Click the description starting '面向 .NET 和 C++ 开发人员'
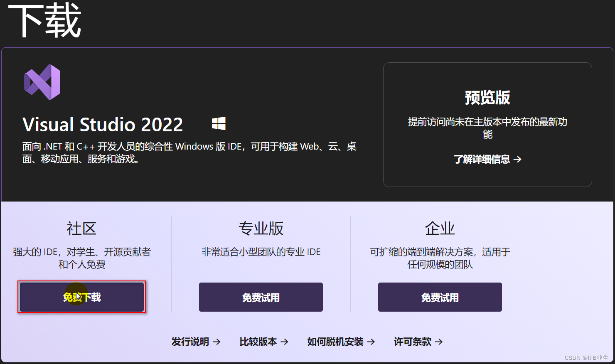615x364 pixels. [x=189, y=152]
